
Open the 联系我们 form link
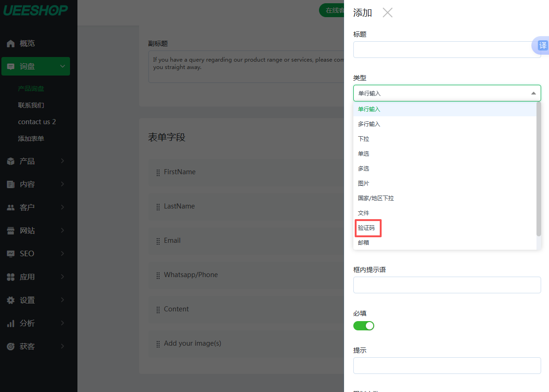31,105
